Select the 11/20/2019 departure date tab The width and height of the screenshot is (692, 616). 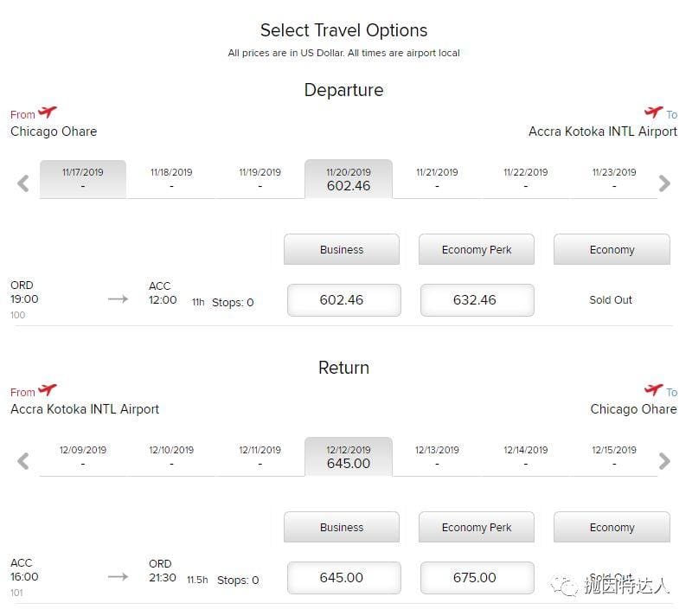click(x=349, y=179)
